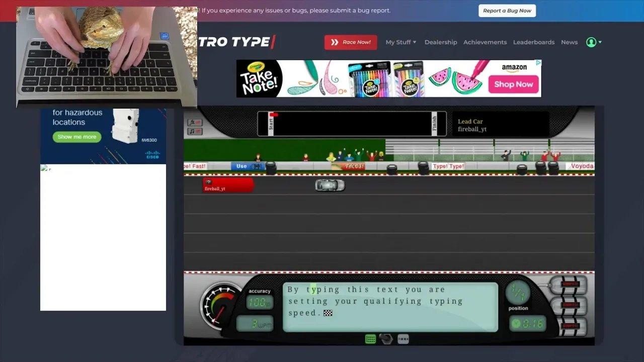Click the red marker on progress track

coord(274,115)
